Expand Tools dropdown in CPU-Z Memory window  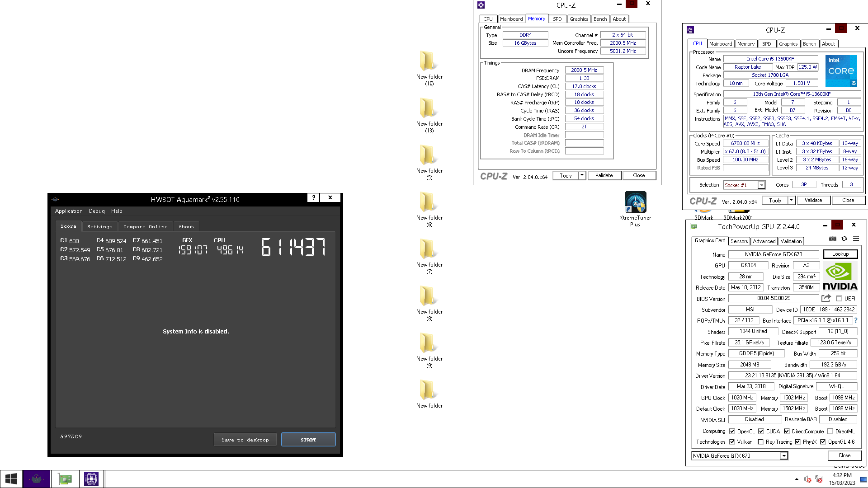click(582, 175)
